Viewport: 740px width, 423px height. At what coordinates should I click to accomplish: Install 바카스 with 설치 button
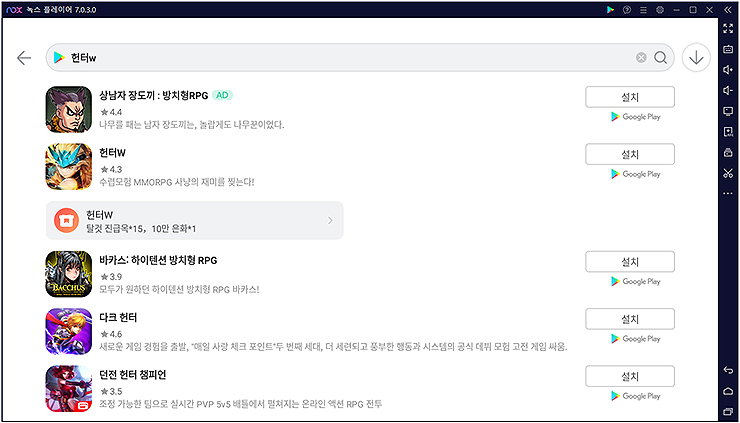630,262
